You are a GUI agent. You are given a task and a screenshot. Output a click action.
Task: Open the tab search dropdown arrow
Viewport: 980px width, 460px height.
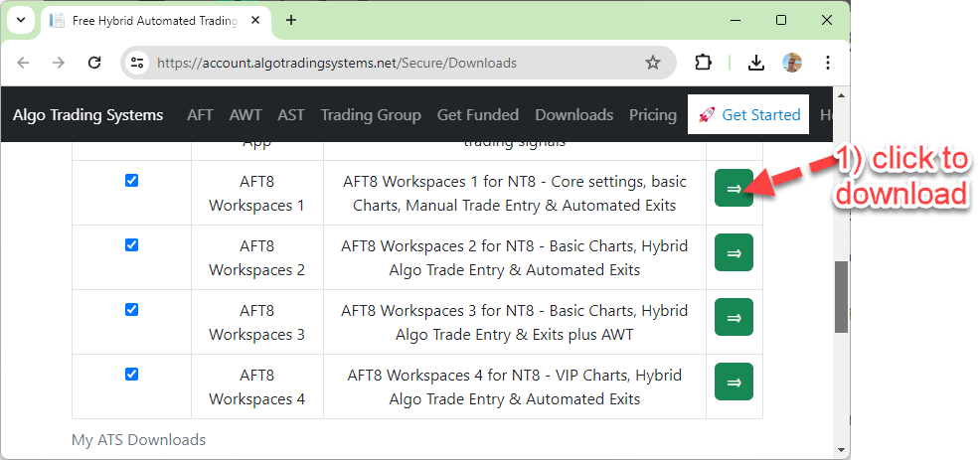click(21, 20)
